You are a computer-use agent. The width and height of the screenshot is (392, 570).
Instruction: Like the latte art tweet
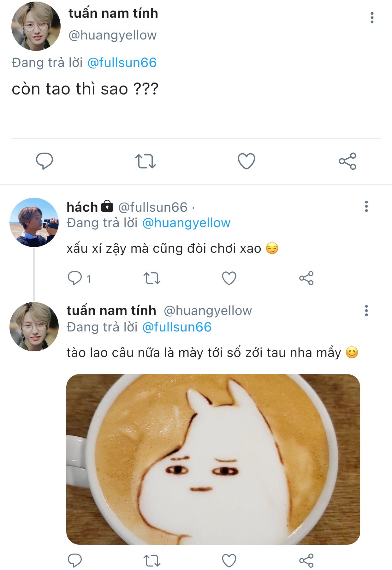tap(229, 561)
